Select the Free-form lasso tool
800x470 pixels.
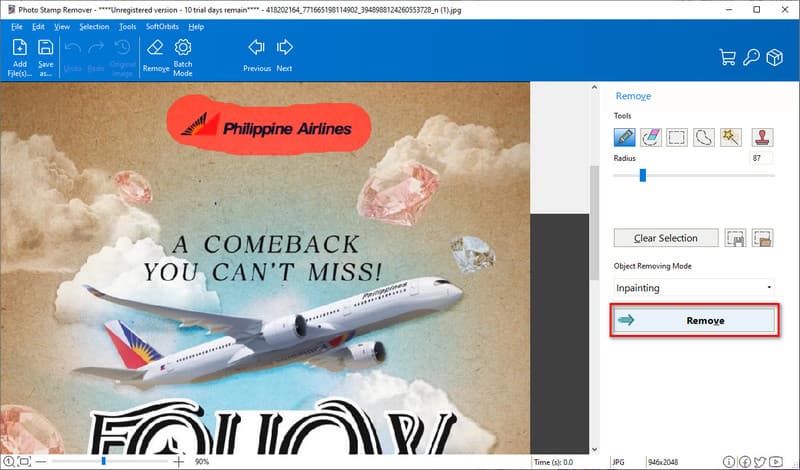(704, 137)
